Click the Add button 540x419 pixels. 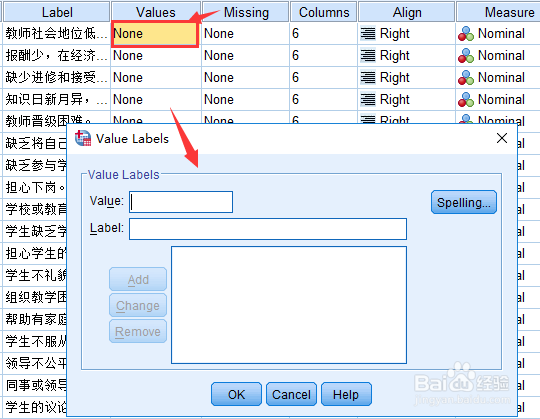tap(138, 279)
